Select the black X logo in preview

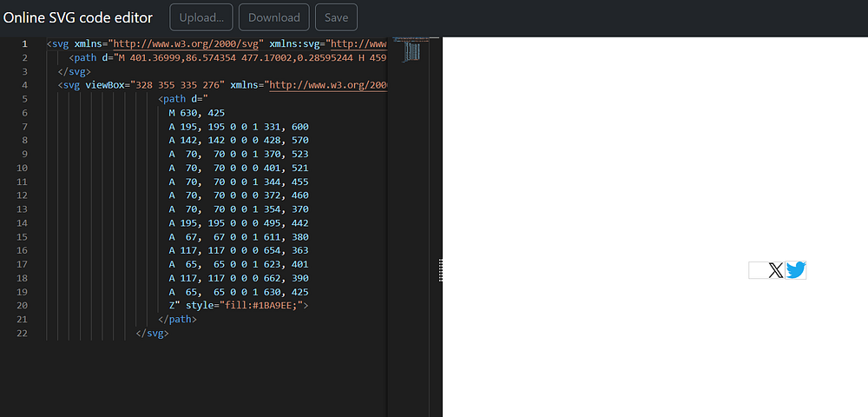(776, 270)
